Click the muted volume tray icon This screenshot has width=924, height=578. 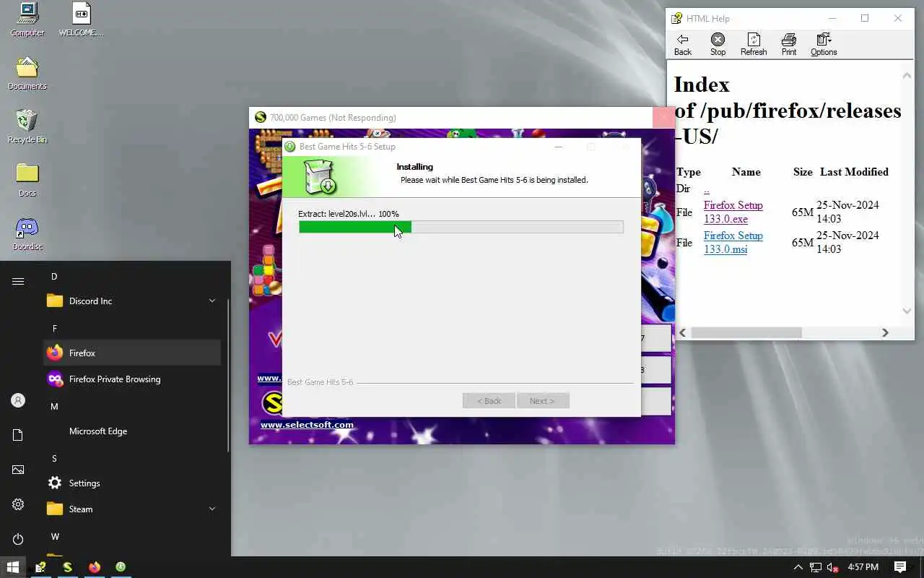coord(833,567)
